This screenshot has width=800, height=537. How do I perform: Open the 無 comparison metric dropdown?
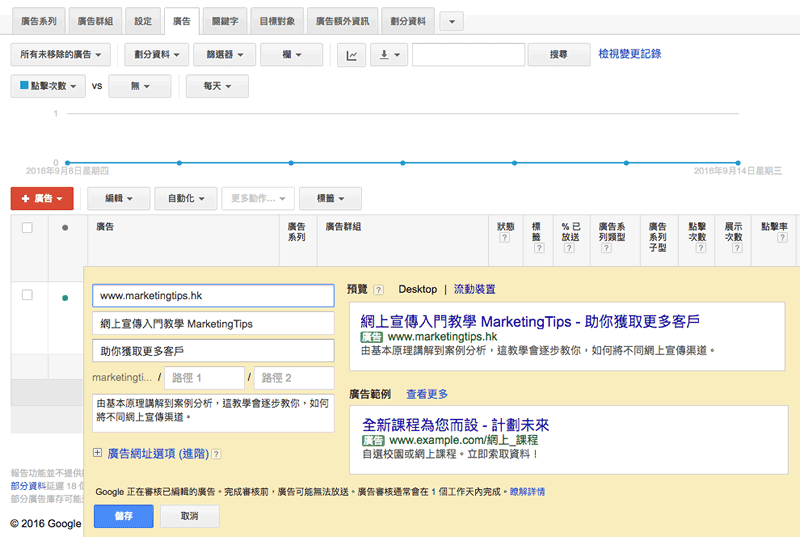click(x=140, y=86)
